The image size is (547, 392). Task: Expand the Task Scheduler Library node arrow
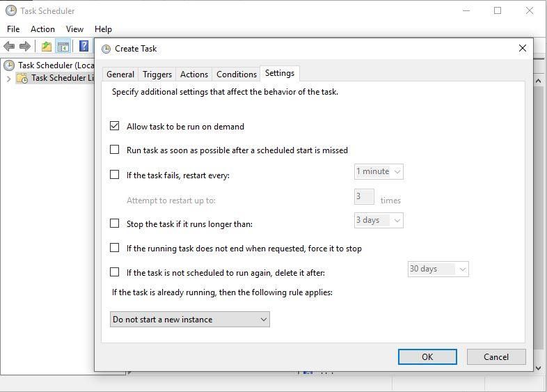[x=9, y=79]
